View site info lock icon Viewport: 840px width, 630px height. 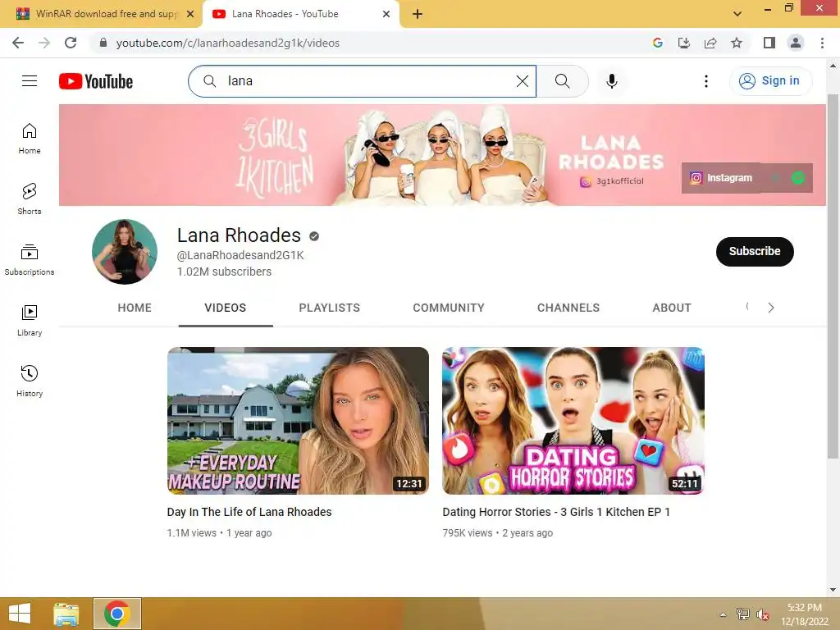[x=103, y=43]
